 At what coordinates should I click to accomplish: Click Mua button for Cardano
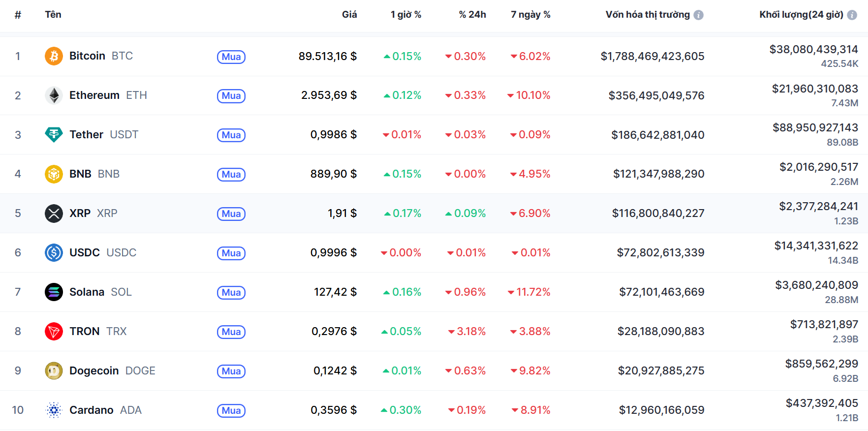[x=231, y=411]
